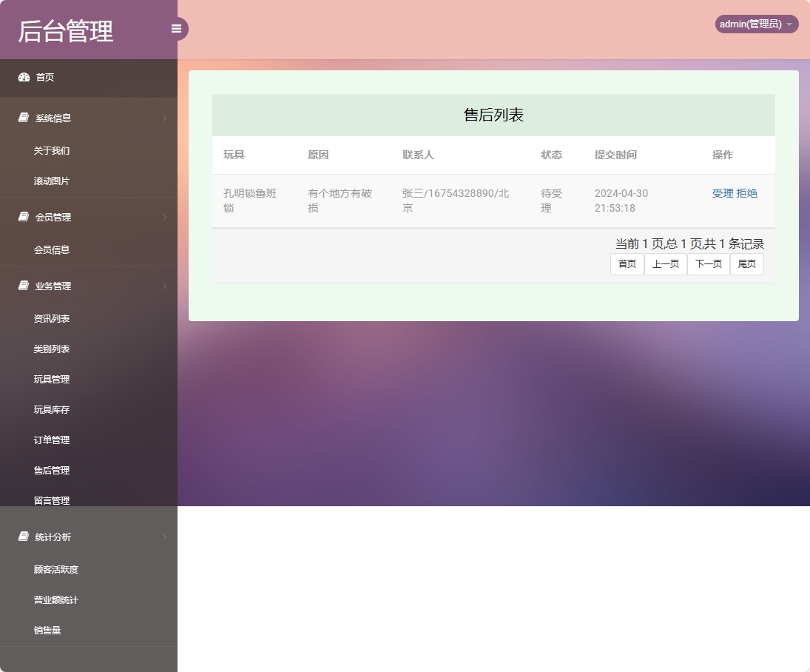This screenshot has width=810, height=672.
Task: Click the 尾页 pagination button
Action: pos(746,263)
